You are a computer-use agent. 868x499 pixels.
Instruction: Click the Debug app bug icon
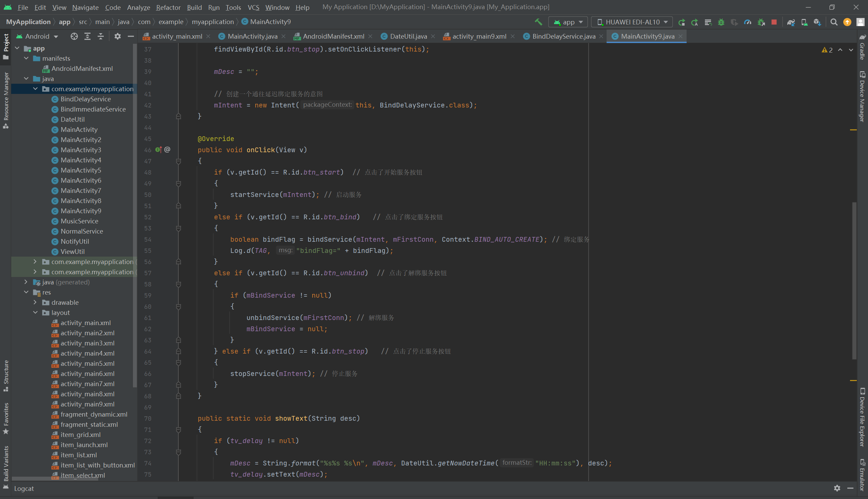tap(721, 22)
